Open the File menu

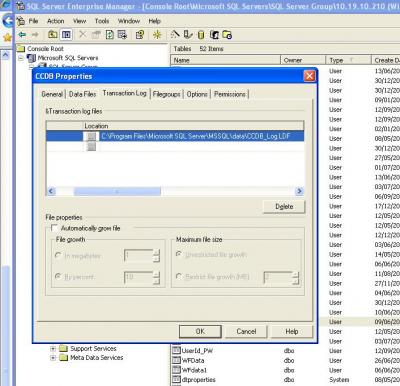pyautogui.click(x=33, y=21)
